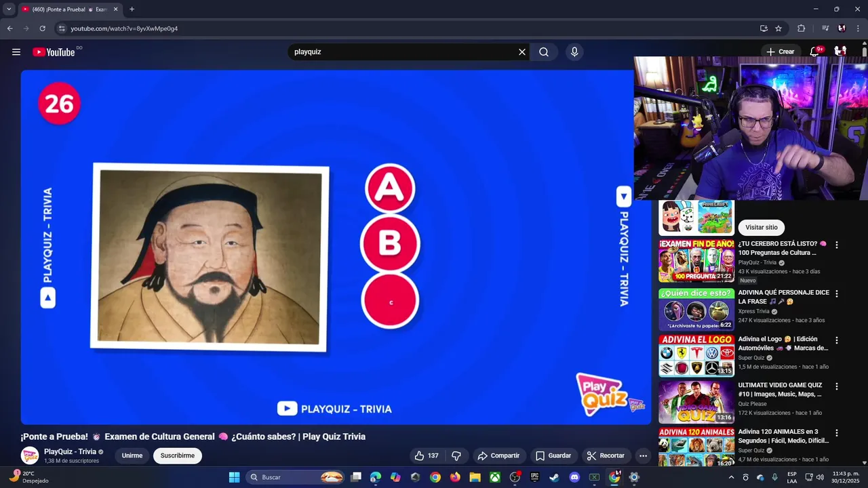Like the video with thumbs up

click(x=427, y=455)
